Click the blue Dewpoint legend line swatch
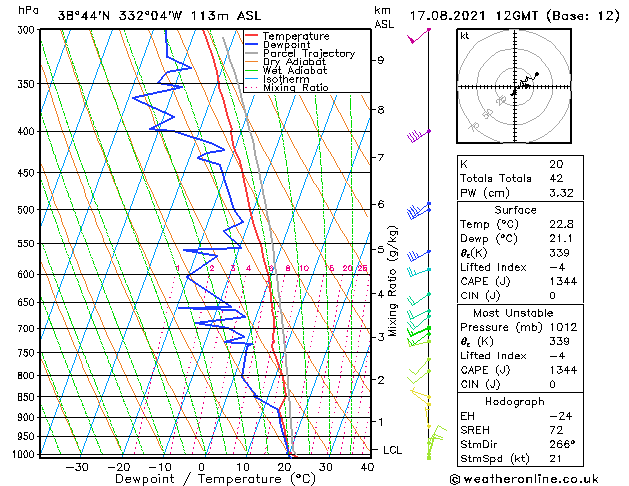Image resolution: width=629 pixels, height=486 pixels. [x=251, y=44]
